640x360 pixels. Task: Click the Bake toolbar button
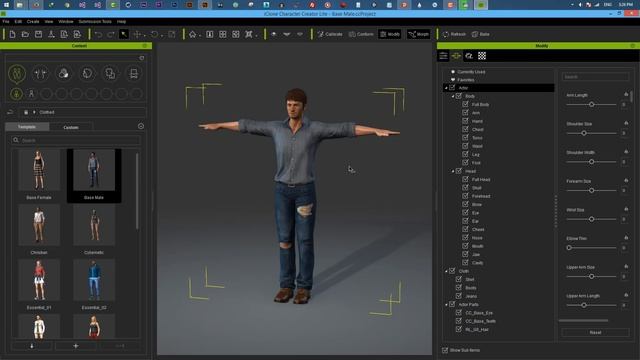click(x=481, y=34)
